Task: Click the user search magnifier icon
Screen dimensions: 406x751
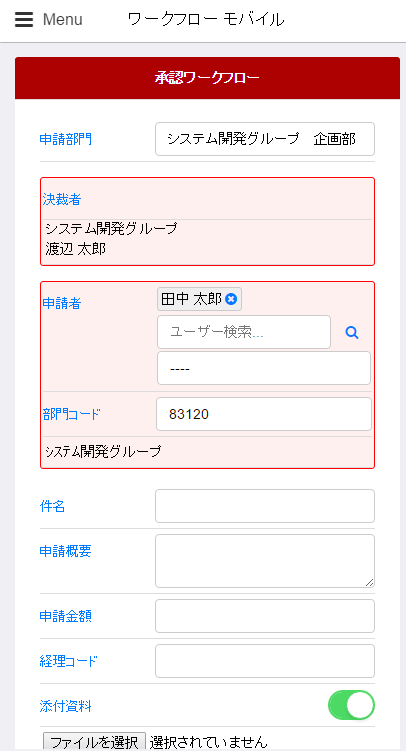Action: 352,332
